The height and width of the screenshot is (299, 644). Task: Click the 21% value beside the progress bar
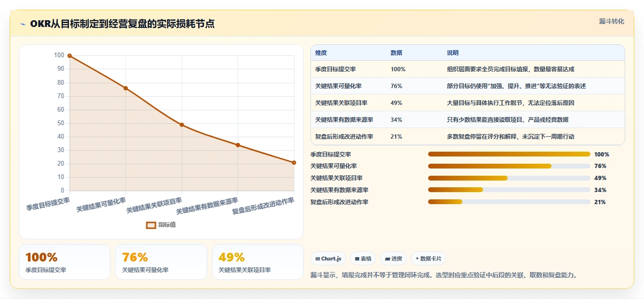(x=600, y=202)
